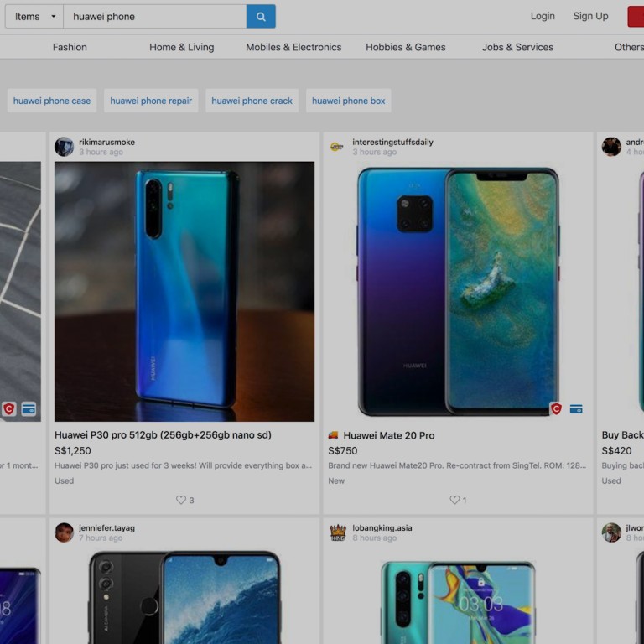
Task: Open the Items search type dropdown
Action: [x=34, y=17]
